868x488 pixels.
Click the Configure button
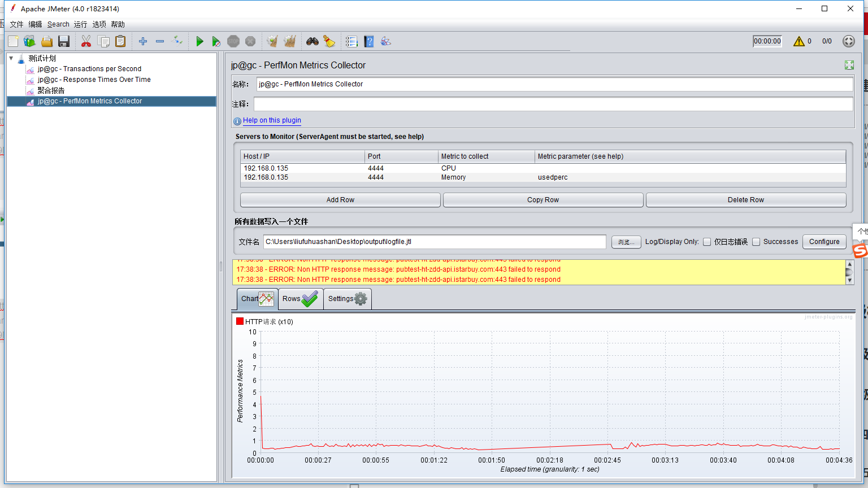click(x=824, y=242)
